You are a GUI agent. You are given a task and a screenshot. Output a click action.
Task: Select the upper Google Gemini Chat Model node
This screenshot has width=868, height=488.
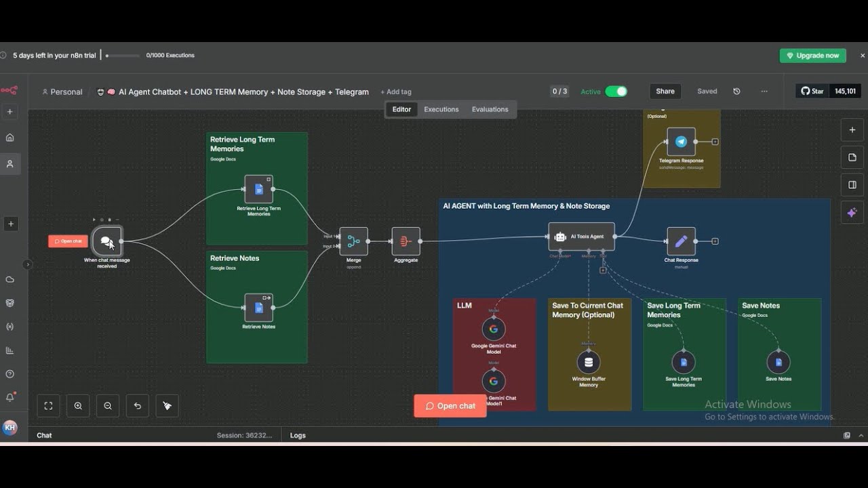click(x=494, y=329)
